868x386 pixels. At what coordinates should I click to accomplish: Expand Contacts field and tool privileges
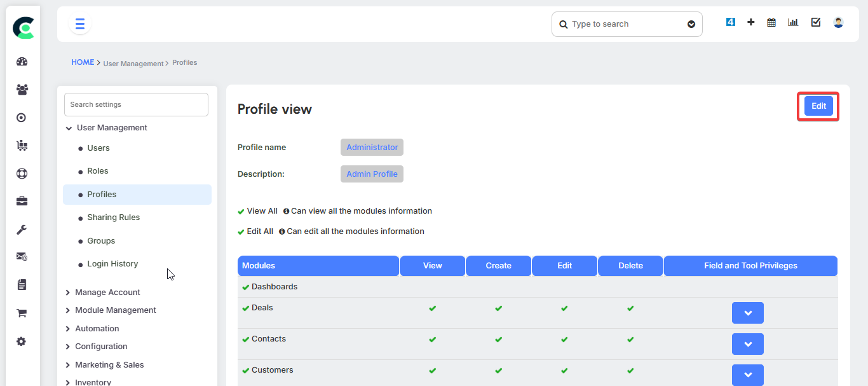[x=747, y=344]
